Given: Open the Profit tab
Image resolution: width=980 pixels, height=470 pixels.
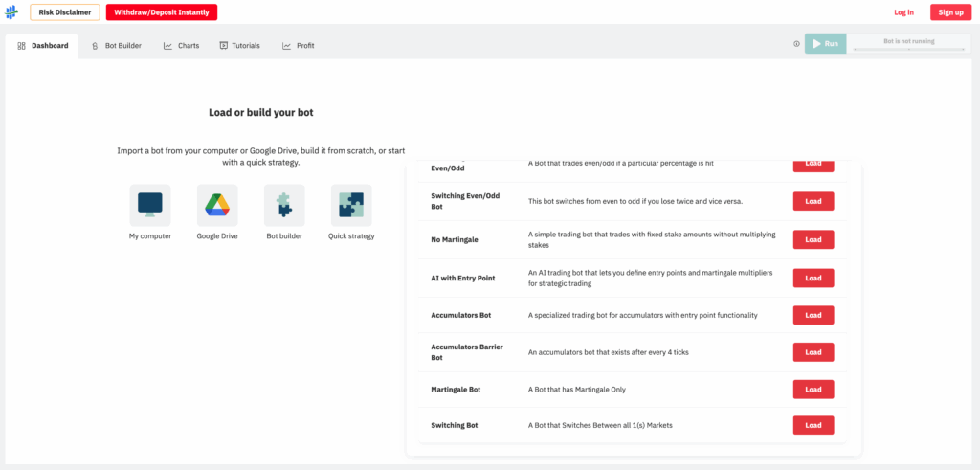Looking at the screenshot, I should [x=299, y=46].
